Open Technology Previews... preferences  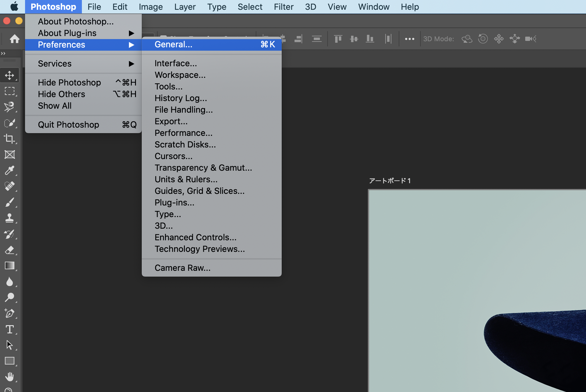pyautogui.click(x=211, y=249)
